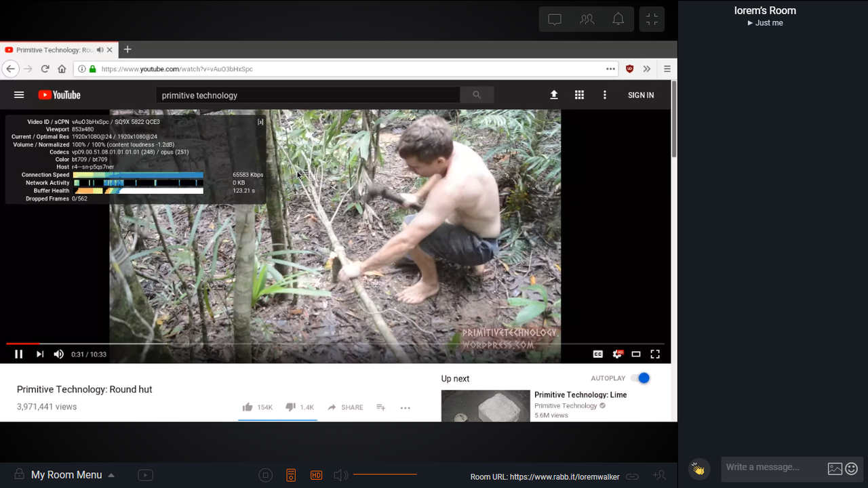
Task: Click SIGN IN on YouTube
Action: [641, 96]
